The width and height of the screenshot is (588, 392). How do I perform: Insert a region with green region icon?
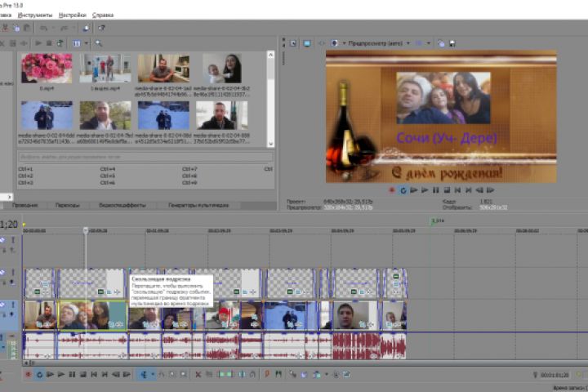pyautogui.click(x=278, y=374)
